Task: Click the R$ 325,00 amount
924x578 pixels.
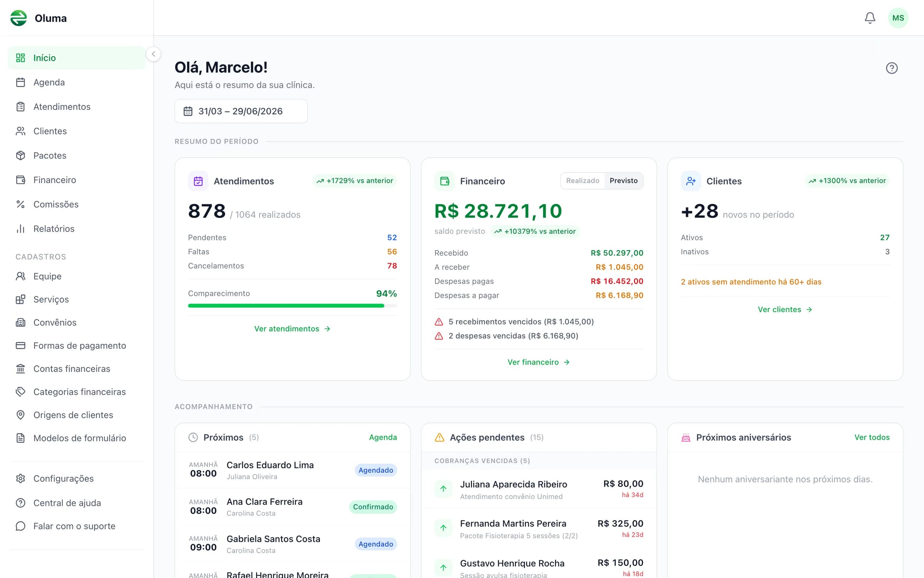Action: (x=620, y=524)
